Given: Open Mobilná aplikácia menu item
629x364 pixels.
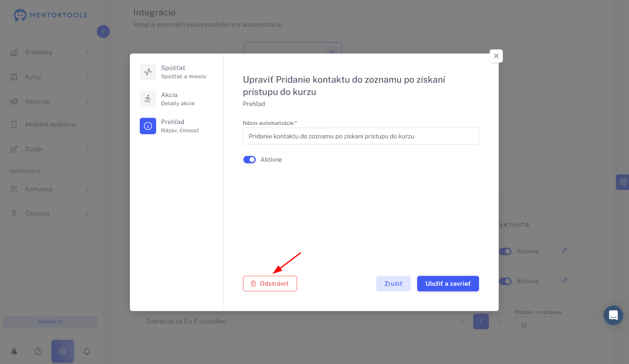Looking at the screenshot, I should pos(50,124).
